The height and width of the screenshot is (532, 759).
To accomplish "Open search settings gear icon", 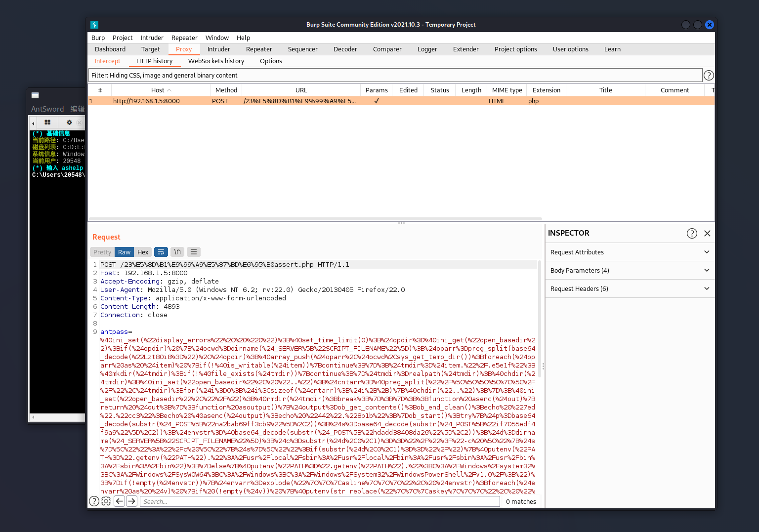I will click(x=106, y=501).
